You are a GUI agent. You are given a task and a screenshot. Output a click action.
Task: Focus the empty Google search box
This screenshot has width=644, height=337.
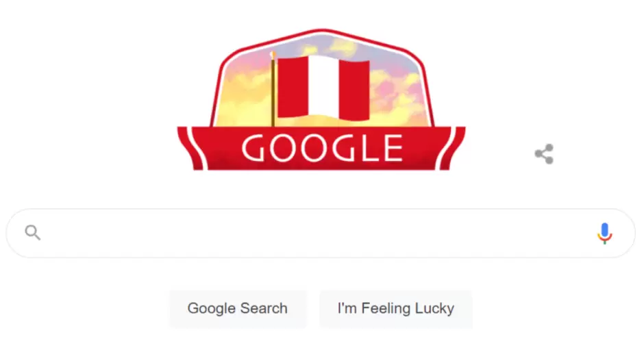click(x=321, y=233)
